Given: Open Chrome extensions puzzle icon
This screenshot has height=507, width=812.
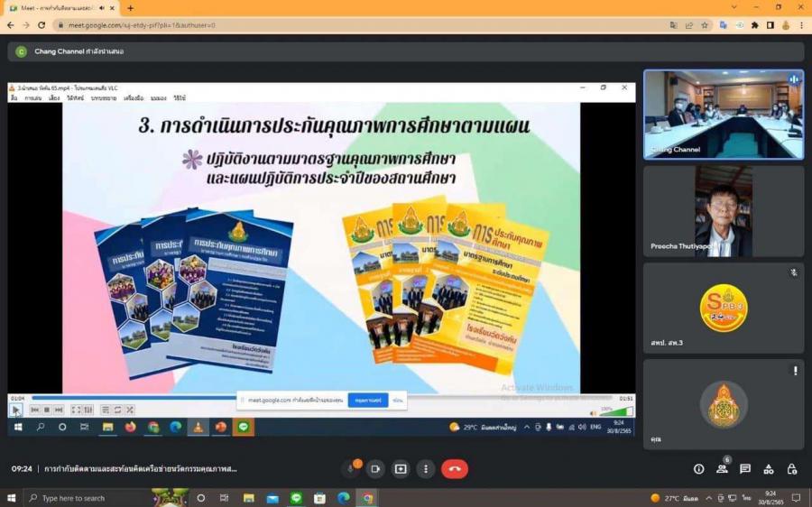Looking at the screenshot, I should pyautogui.click(x=754, y=25).
